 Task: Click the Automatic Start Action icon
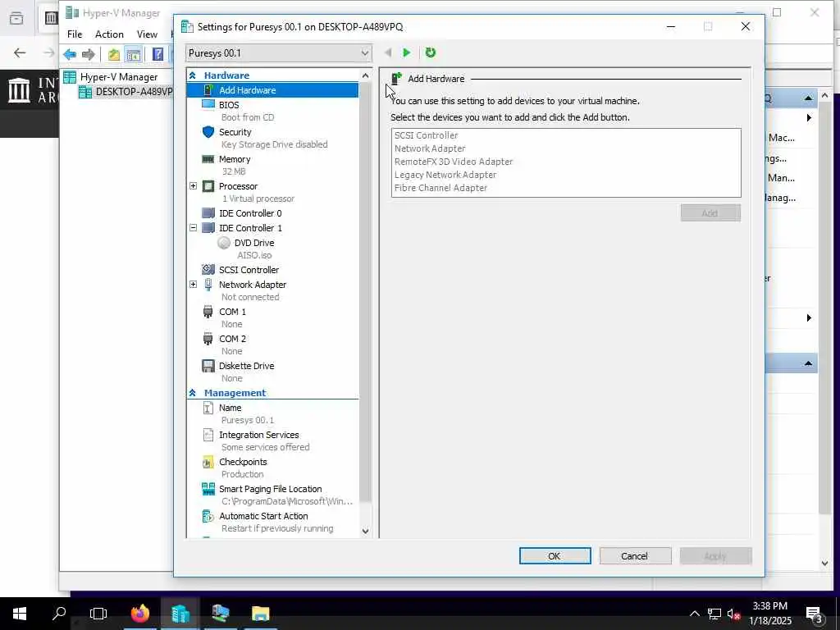pyautogui.click(x=208, y=516)
